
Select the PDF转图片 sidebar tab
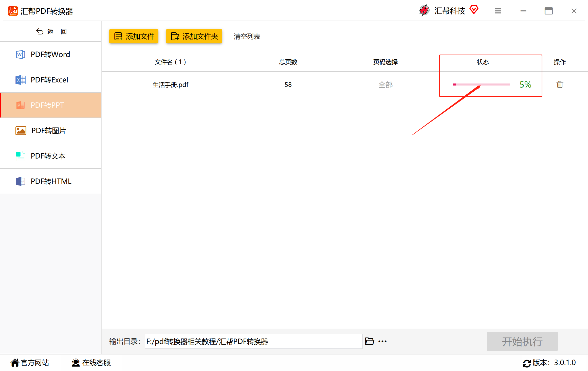coord(51,130)
